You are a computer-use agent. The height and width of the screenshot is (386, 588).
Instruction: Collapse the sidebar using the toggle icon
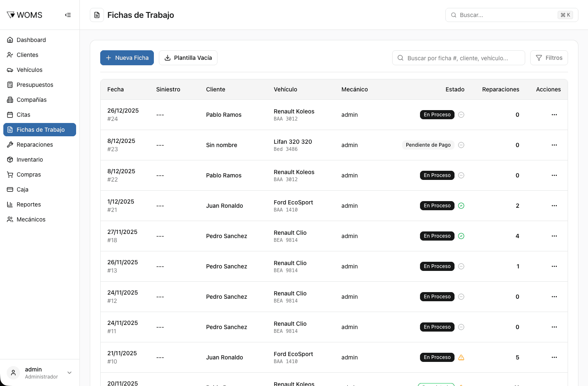(x=68, y=15)
